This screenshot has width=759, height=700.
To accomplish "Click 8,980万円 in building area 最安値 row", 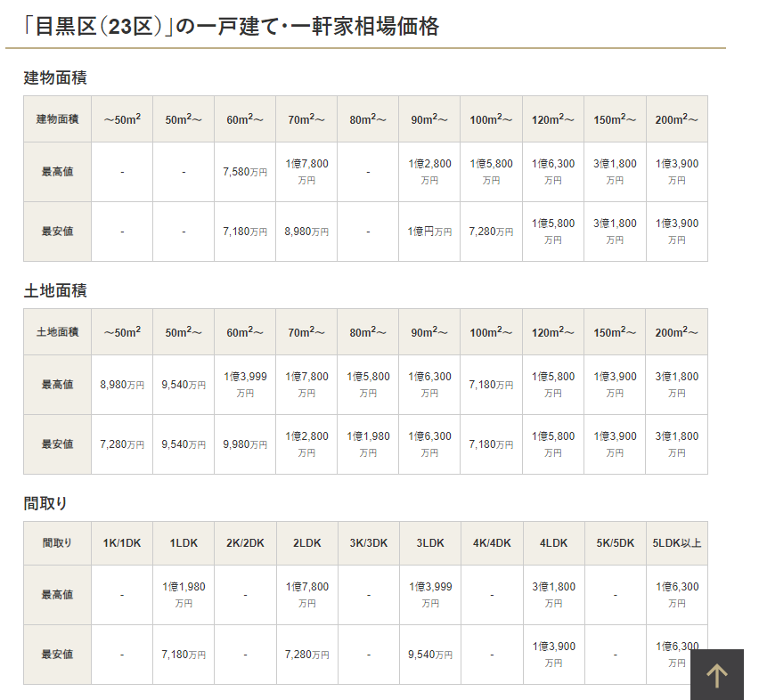I will (x=306, y=232).
